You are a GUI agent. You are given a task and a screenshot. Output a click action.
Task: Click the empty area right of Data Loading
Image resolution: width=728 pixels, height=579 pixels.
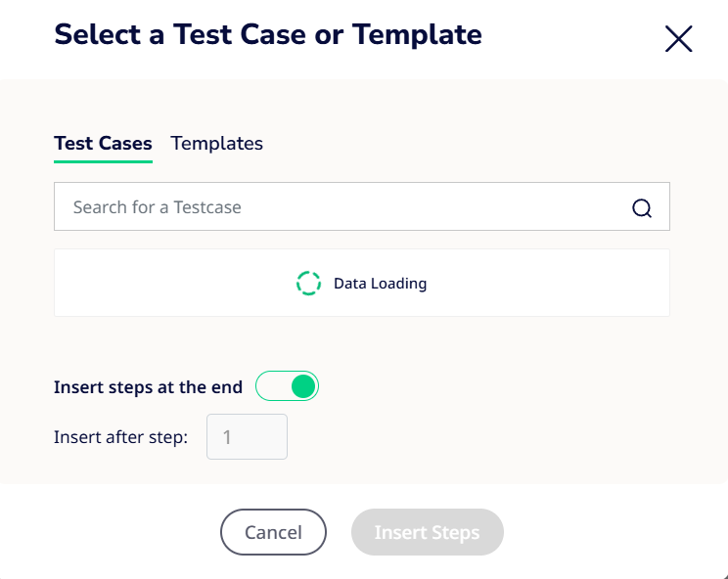tap(548, 284)
